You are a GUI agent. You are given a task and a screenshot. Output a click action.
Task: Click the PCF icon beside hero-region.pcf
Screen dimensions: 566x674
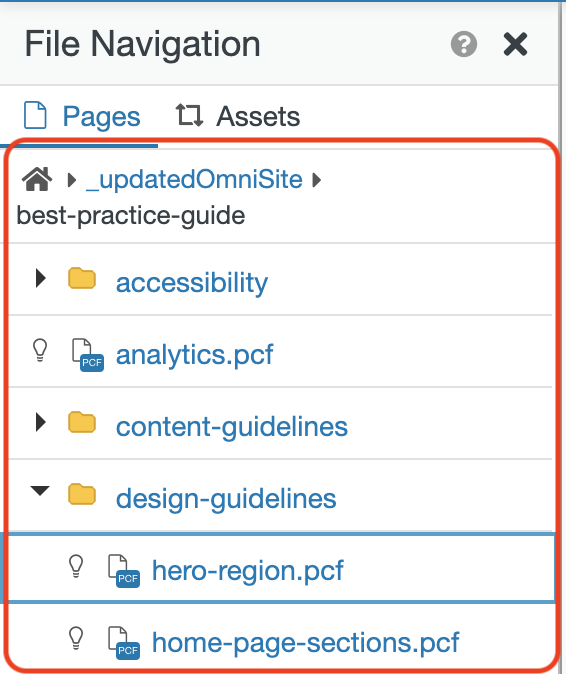tap(123, 571)
